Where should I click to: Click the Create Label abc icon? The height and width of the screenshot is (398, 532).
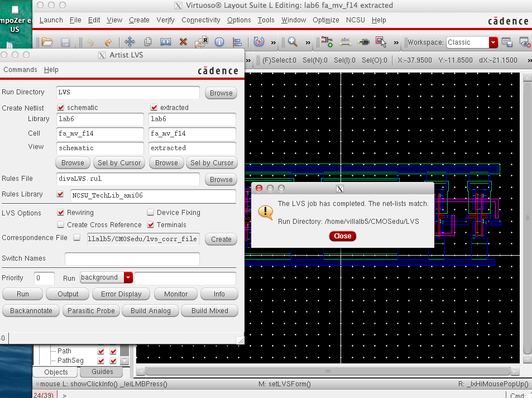[x=345, y=42]
